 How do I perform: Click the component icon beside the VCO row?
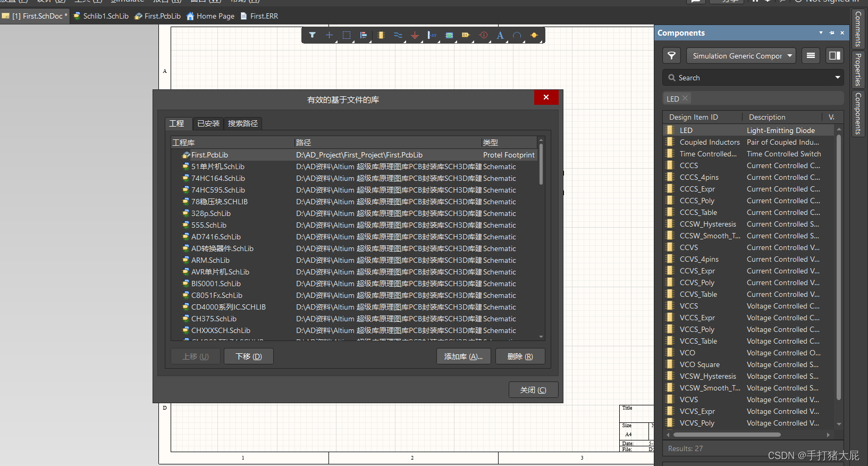click(x=670, y=353)
